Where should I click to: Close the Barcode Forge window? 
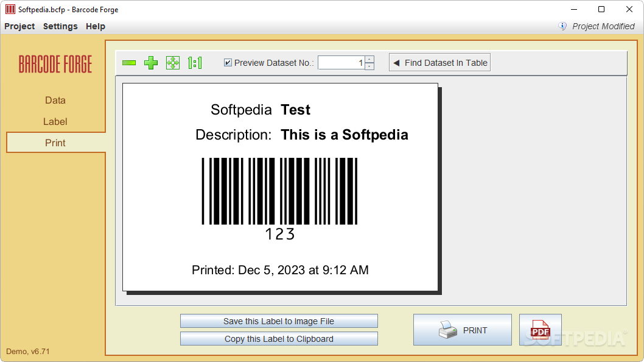(629, 9)
